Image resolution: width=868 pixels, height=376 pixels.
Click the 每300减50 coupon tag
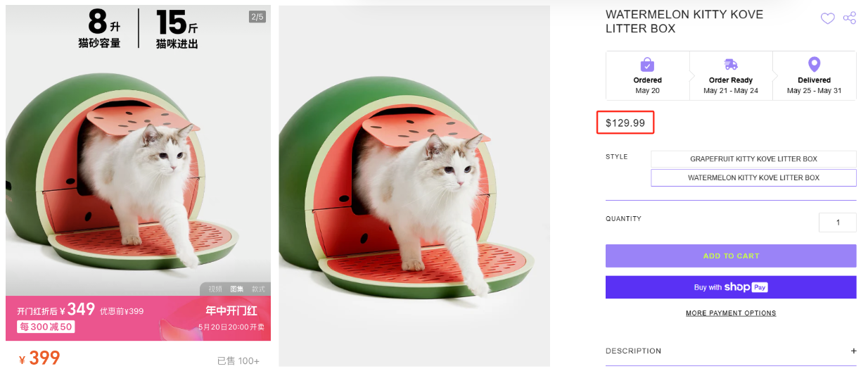[x=46, y=327]
